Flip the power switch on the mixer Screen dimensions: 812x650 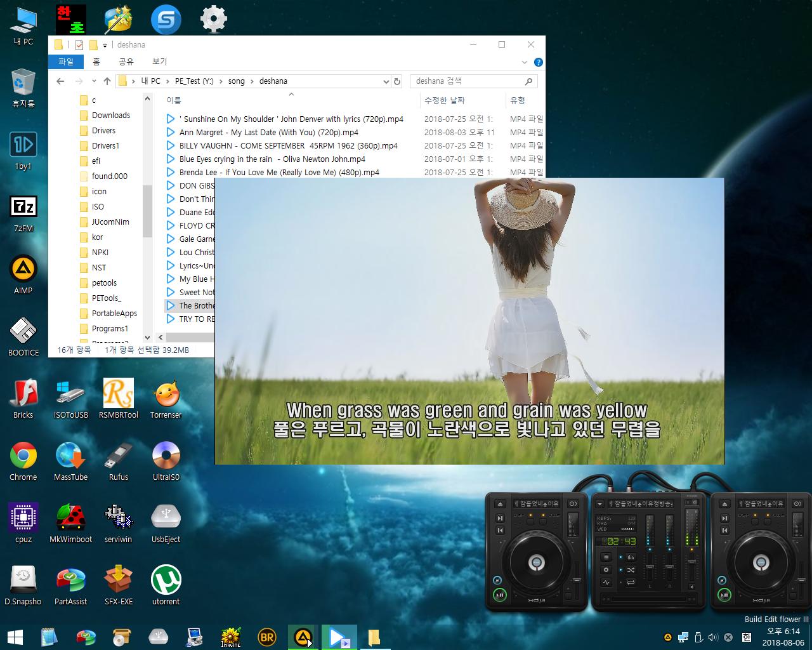[691, 501]
